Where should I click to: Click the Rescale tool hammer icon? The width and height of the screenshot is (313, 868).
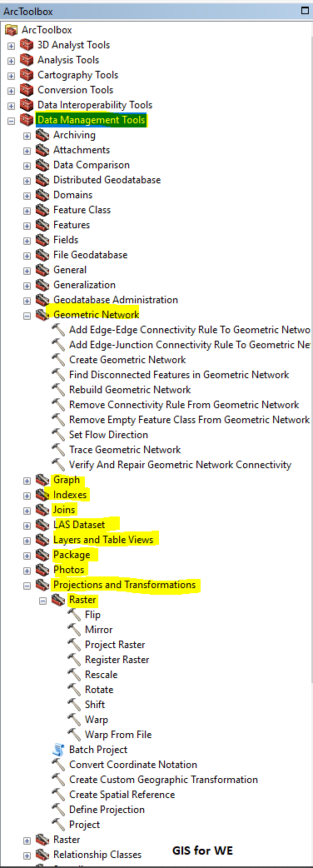tap(75, 674)
